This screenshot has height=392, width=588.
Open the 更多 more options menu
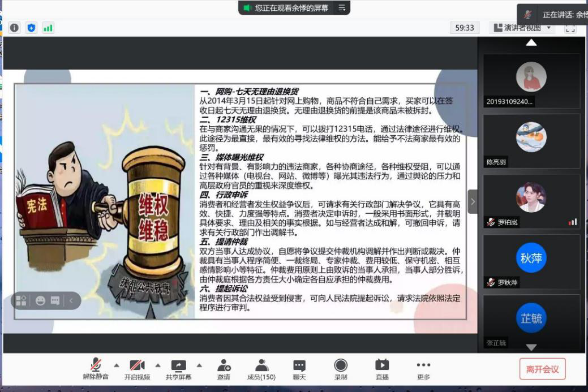[x=423, y=368]
